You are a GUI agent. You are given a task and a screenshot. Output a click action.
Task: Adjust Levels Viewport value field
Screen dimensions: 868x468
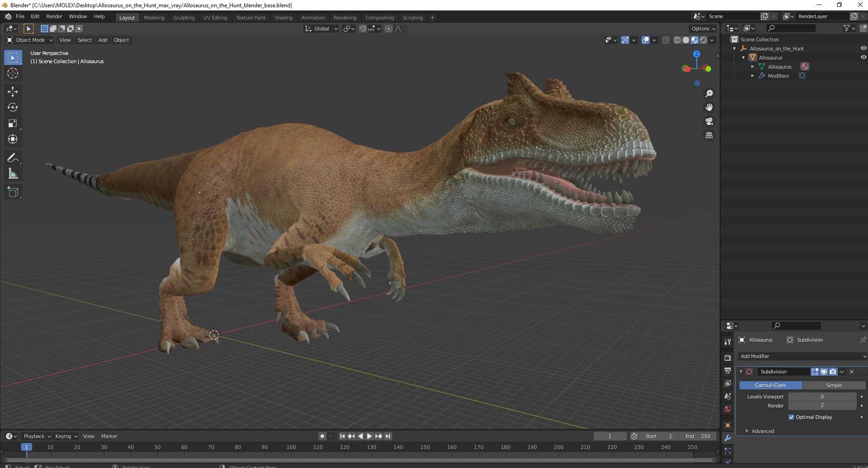coord(822,397)
